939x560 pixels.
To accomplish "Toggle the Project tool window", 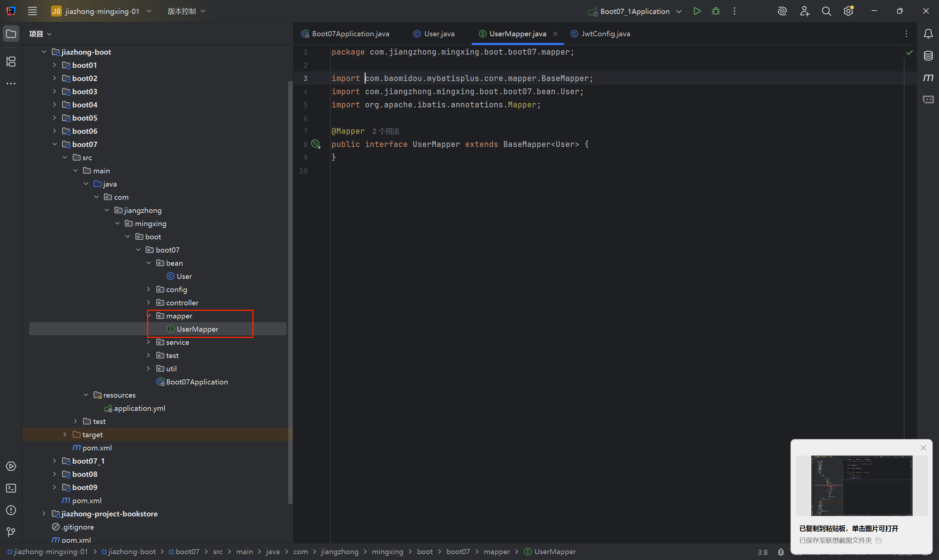I will tap(11, 34).
